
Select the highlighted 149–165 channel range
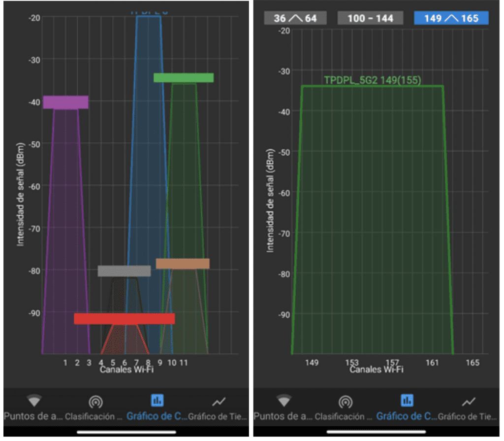click(450, 18)
